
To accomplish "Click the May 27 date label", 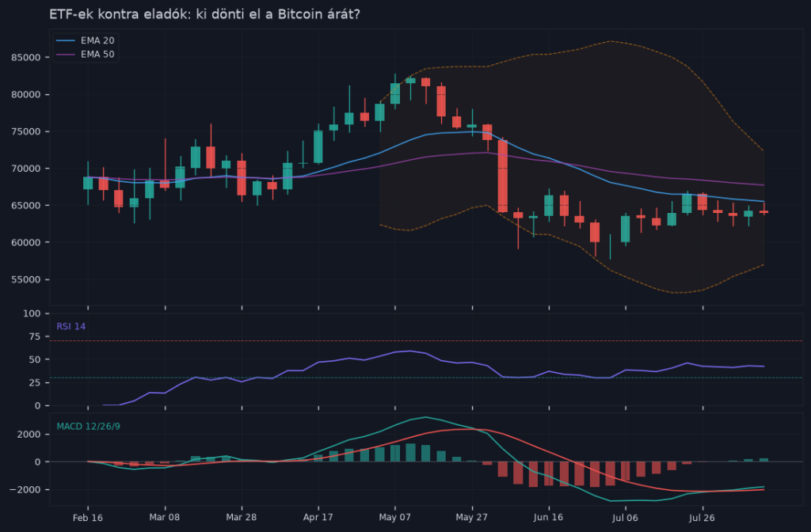I will [472, 518].
